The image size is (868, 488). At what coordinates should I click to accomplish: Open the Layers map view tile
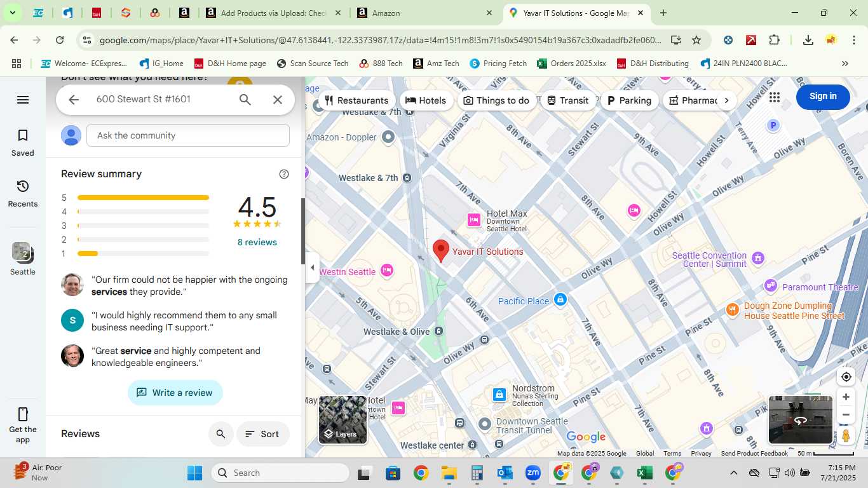click(342, 419)
